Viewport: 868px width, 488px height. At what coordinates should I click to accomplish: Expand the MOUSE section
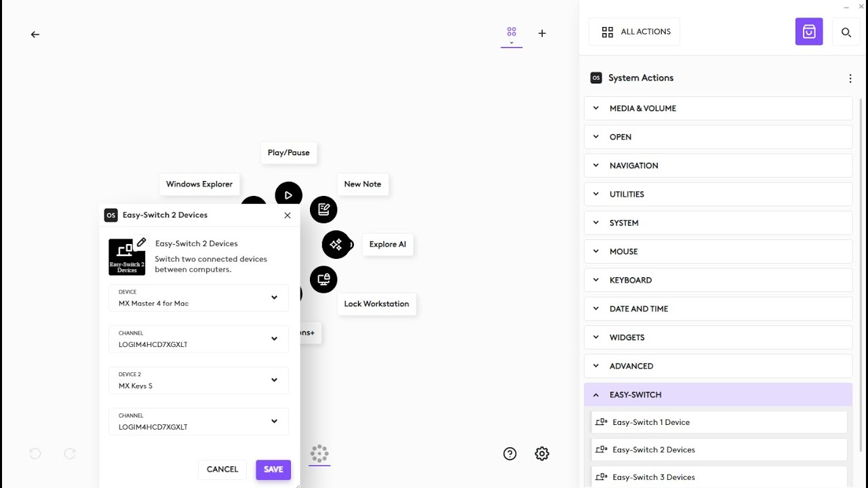click(718, 251)
